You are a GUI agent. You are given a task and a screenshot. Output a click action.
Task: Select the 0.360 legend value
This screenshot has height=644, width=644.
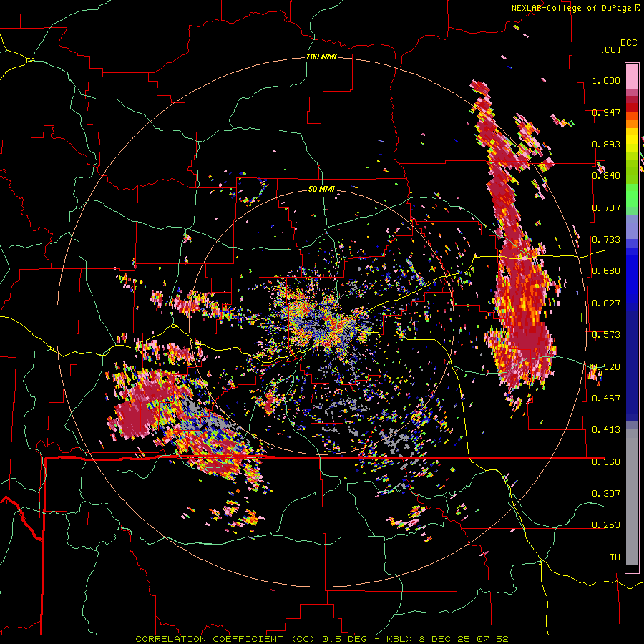[606, 462]
